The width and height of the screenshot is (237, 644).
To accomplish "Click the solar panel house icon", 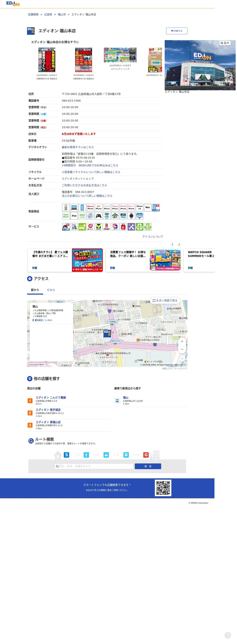I will [x=123, y=216].
